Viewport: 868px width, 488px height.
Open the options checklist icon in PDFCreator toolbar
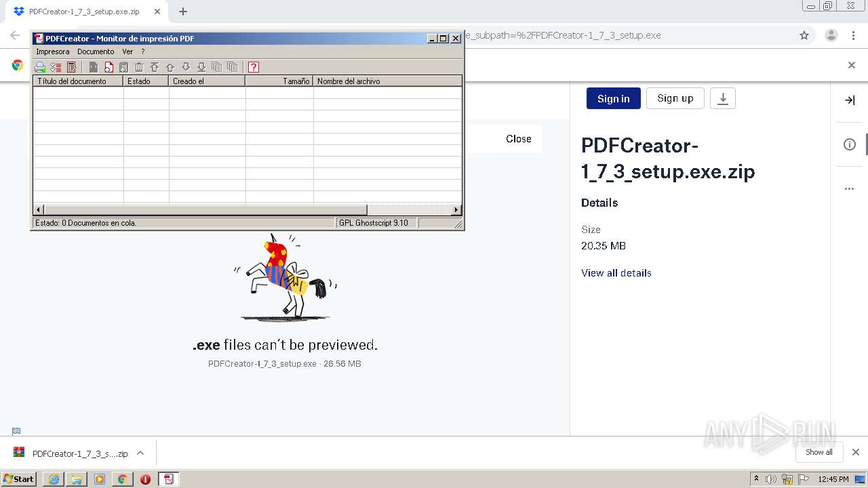coord(56,67)
